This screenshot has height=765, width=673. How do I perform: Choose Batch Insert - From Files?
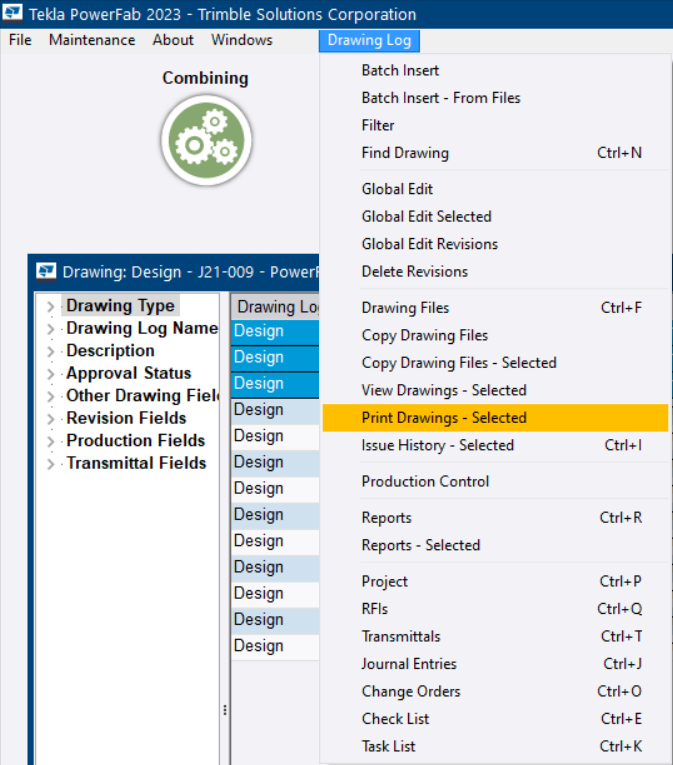pos(440,98)
